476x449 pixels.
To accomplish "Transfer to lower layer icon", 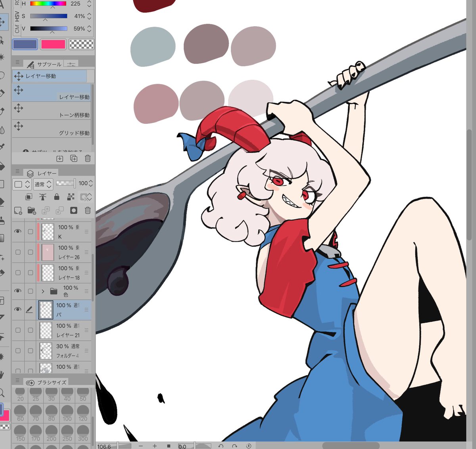I will (46, 210).
